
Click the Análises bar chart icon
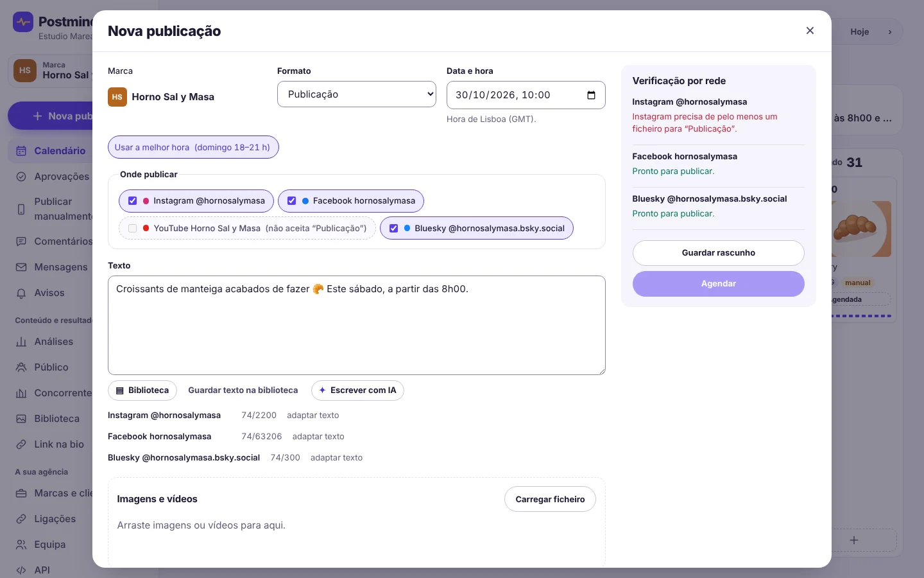[21, 342]
